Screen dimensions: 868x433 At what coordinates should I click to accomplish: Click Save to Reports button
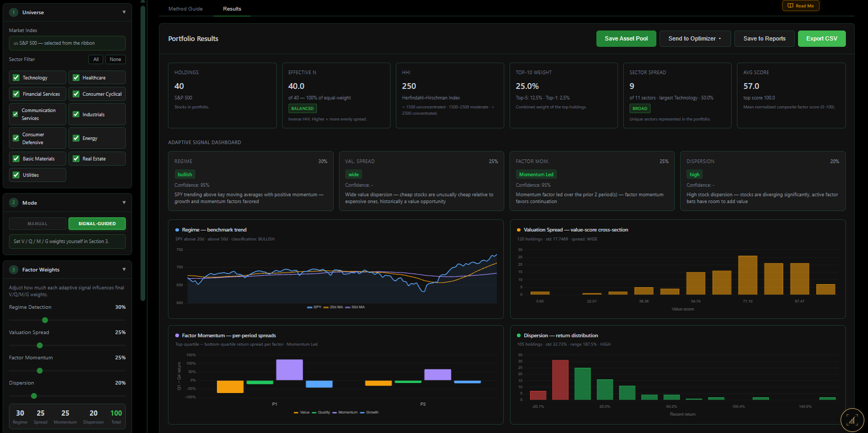click(764, 38)
